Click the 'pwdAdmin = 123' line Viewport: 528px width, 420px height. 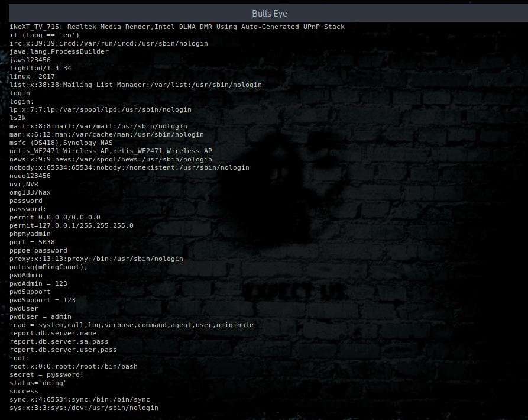[38, 283]
